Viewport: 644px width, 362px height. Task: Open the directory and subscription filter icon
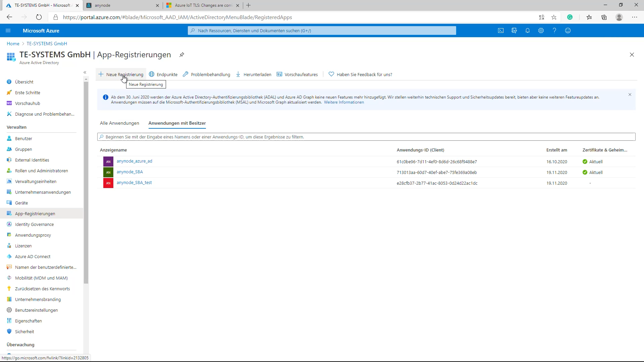514,31
